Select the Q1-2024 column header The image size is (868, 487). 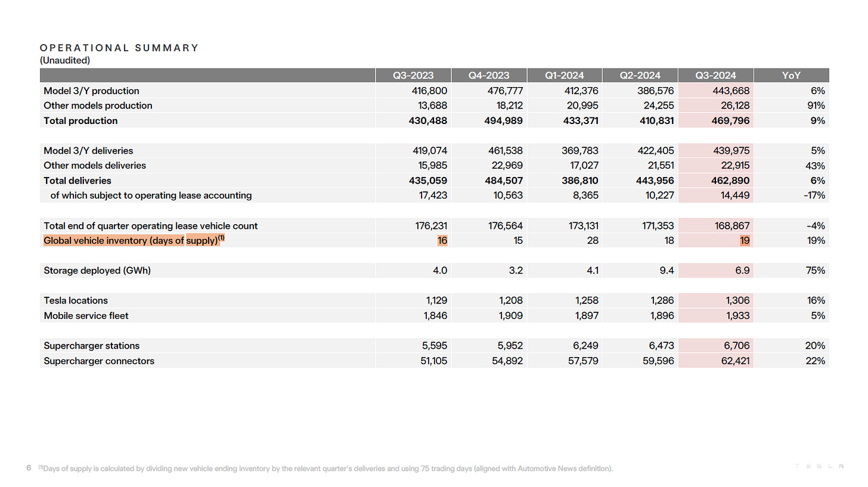[x=564, y=75]
